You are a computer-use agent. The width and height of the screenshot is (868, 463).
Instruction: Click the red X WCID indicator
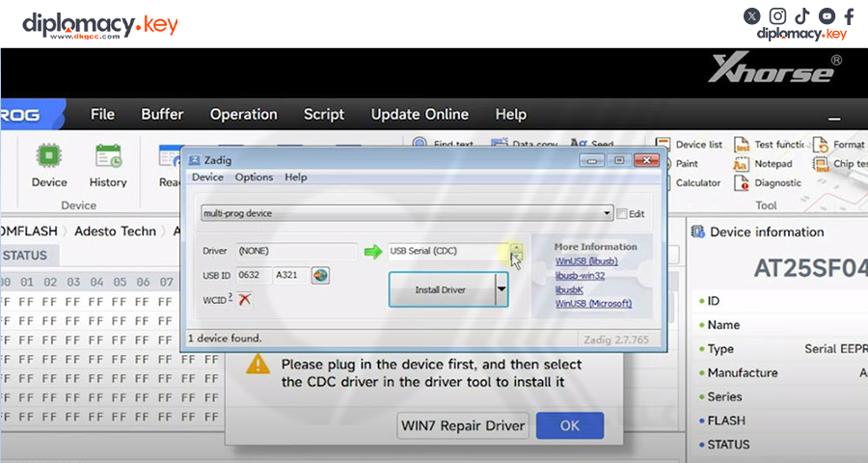(x=244, y=300)
